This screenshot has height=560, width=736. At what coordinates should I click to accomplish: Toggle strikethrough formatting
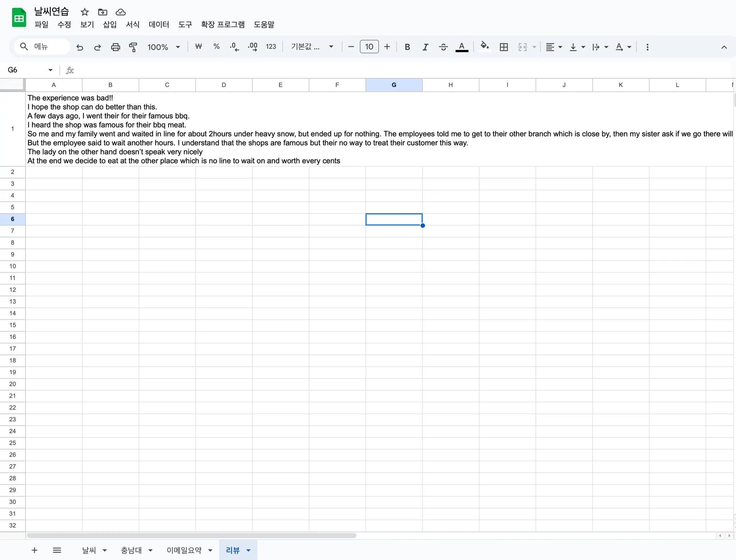[443, 47]
